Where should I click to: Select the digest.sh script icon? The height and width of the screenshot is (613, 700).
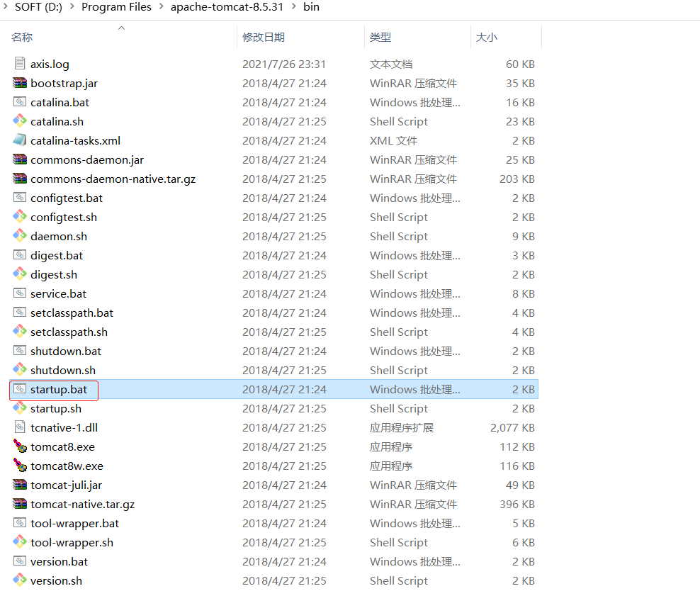point(20,274)
